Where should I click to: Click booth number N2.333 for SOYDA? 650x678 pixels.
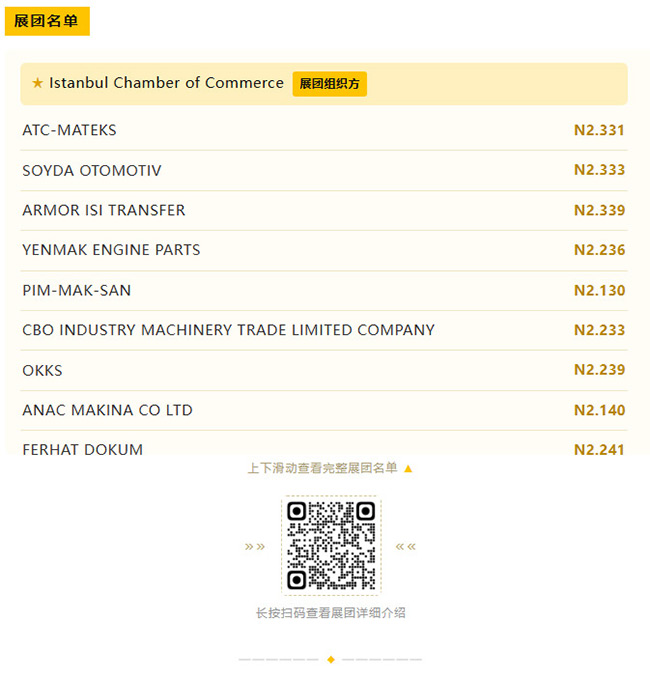point(599,170)
